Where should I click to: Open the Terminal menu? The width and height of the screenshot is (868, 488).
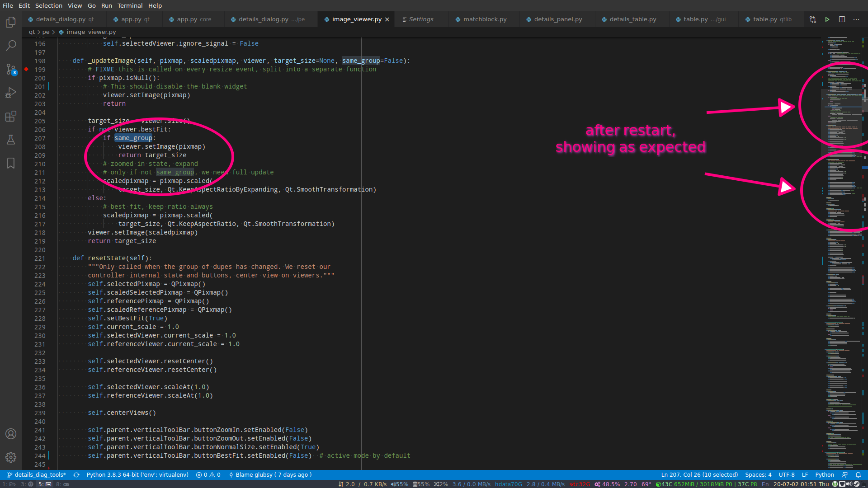pos(130,5)
